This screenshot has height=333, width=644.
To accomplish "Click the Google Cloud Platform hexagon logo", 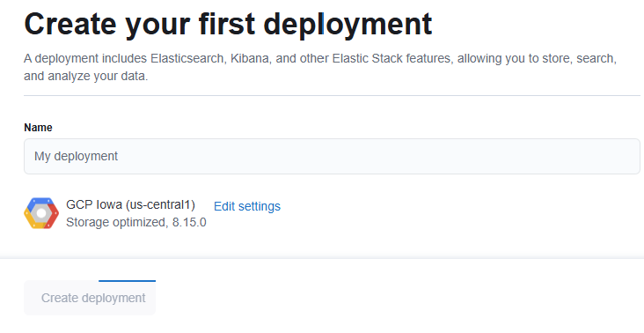I will [x=41, y=213].
